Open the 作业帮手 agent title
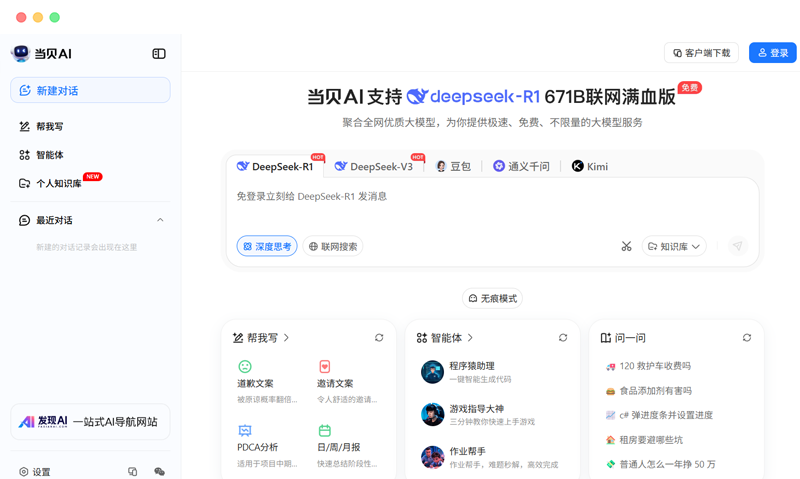The image size is (800, 479). pyautogui.click(x=467, y=451)
